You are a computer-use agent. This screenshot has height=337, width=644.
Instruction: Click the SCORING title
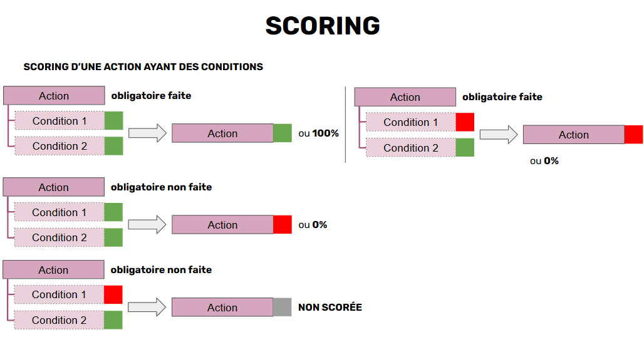click(x=322, y=26)
